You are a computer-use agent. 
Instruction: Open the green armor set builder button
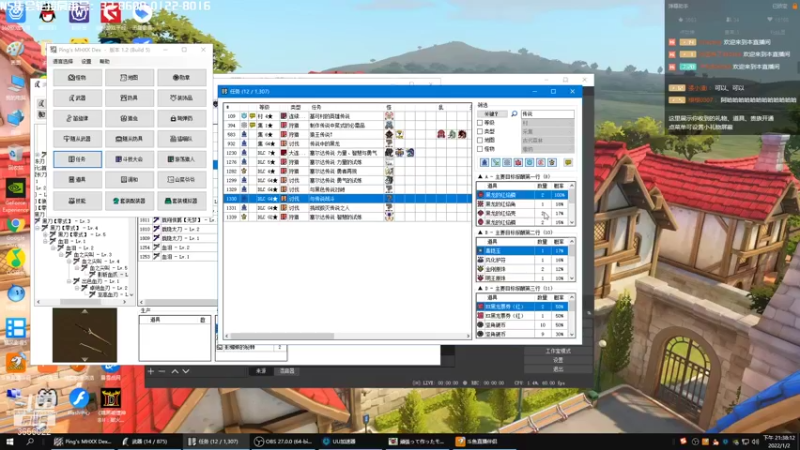coord(130,201)
